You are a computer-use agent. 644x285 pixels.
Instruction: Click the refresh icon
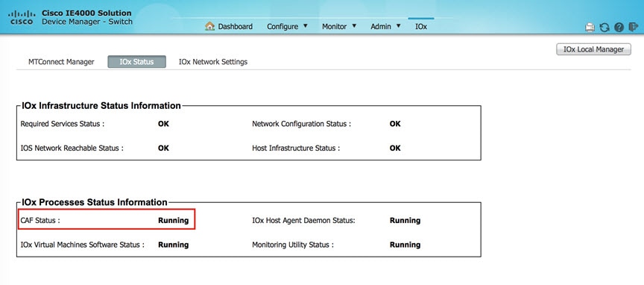[x=604, y=28]
